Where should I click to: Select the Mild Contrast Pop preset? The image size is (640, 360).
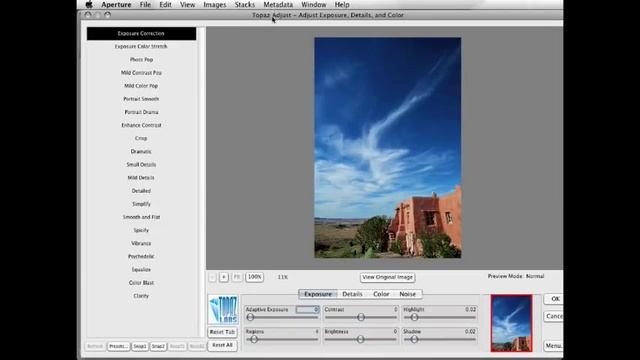coord(141,73)
